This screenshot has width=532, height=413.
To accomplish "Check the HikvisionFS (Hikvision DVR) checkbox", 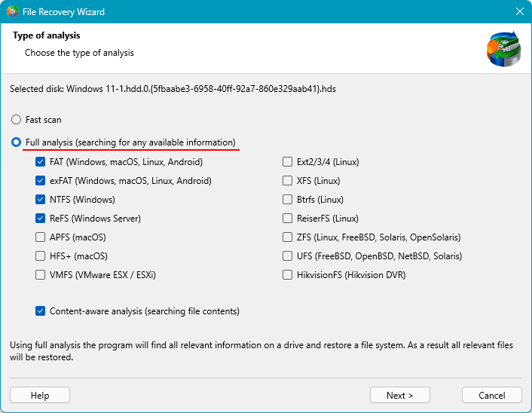I will pyautogui.click(x=287, y=275).
